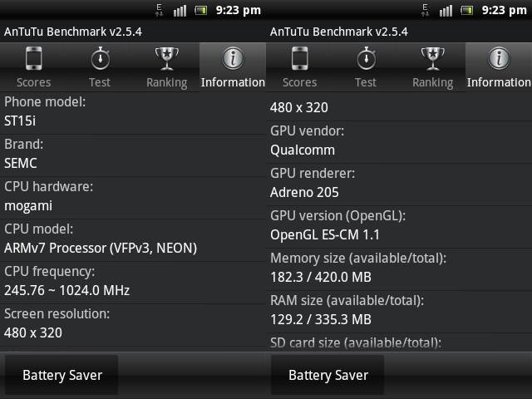
Task: Select the Information icon in left screen
Action: (233, 58)
